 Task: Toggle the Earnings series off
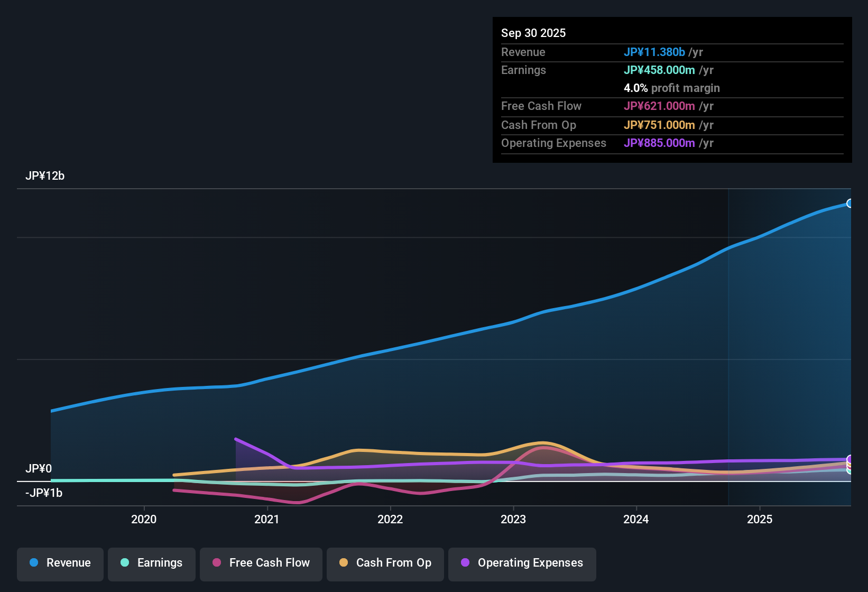tap(151, 563)
